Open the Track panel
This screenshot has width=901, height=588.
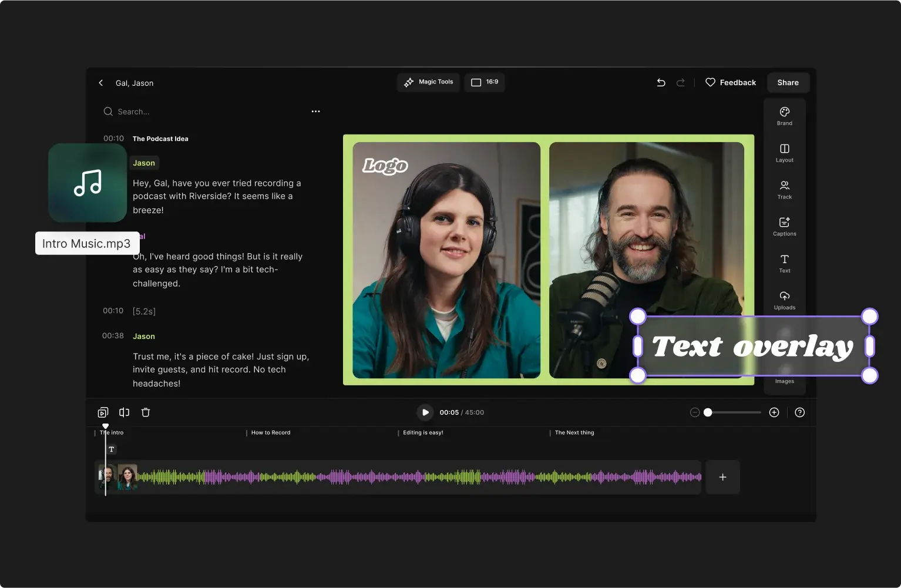pyautogui.click(x=784, y=190)
